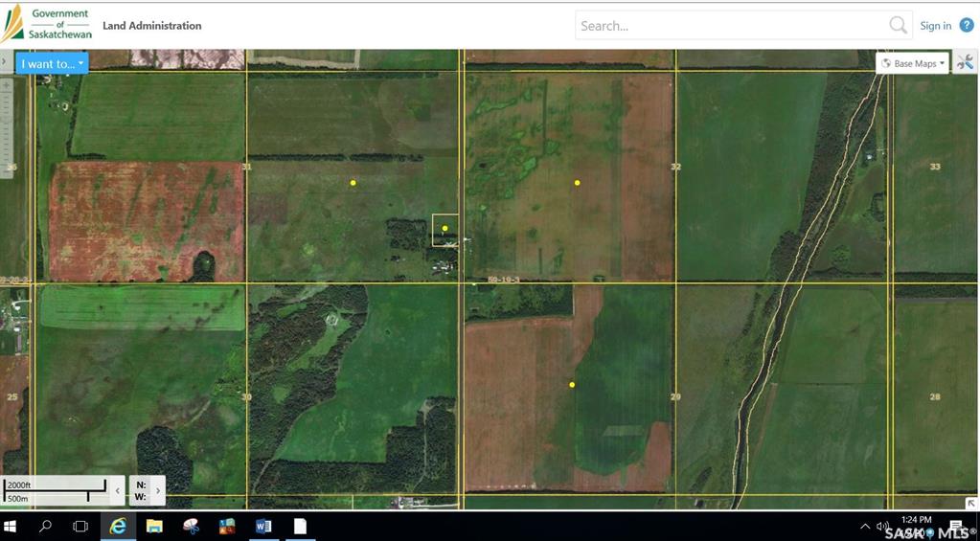Click the map zoom slider
Screen dimensions: 980x541
point(7,131)
